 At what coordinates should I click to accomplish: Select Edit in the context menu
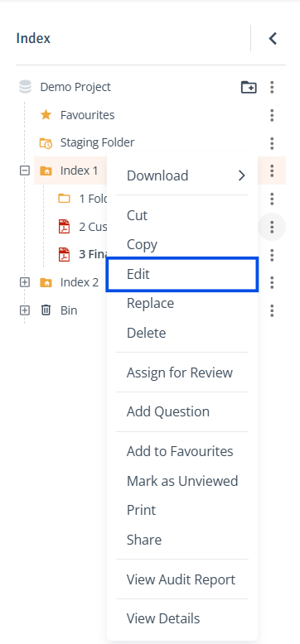182,274
